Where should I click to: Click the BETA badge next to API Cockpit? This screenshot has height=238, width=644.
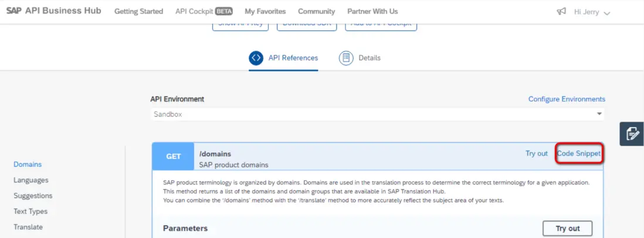[224, 11]
